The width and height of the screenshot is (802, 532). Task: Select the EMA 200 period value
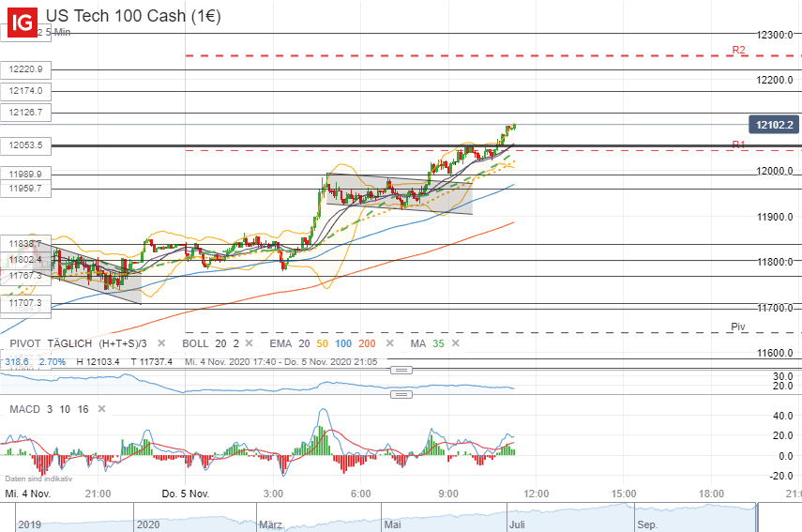(x=367, y=343)
